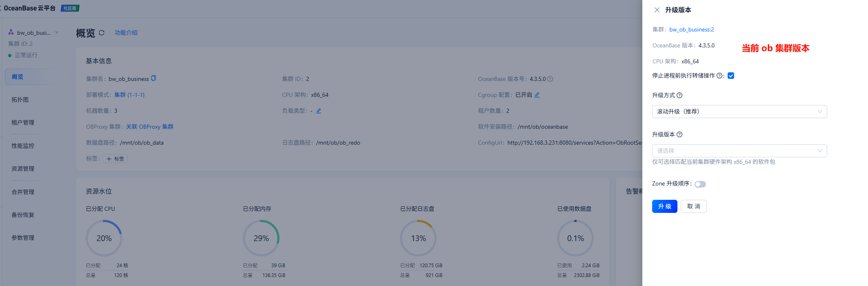Viewport: 868px width, 286px height.
Task: Open the 升级方式 dropdown showing 滚动升级
Action: [x=739, y=112]
